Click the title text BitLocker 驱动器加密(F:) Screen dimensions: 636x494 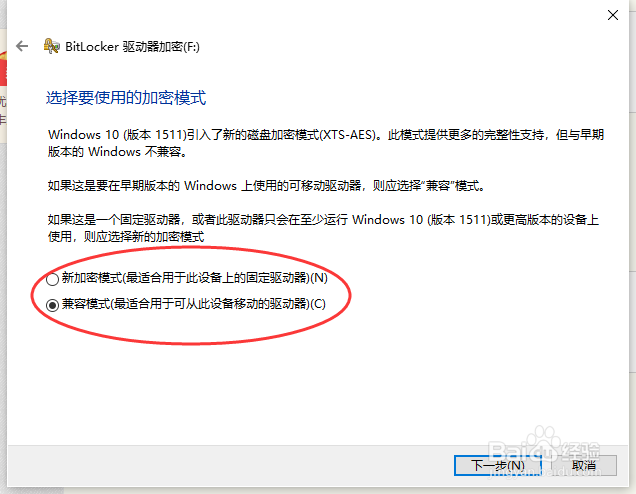click(x=132, y=47)
